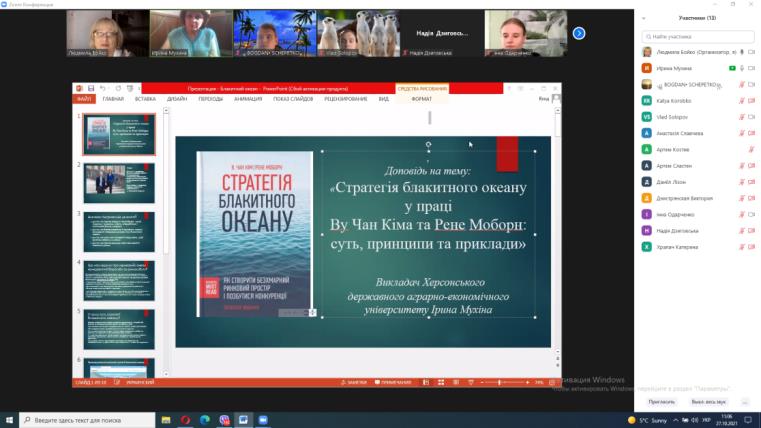Click BOGDAN SCHEPETKO video thumbnail
The image size is (761, 428).
click(x=275, y=33)
